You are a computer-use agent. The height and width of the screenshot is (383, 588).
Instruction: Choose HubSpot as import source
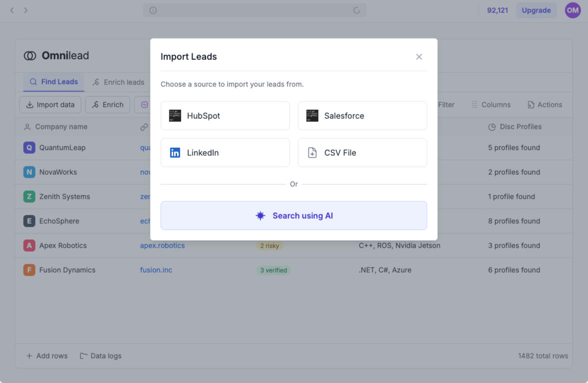225,116
